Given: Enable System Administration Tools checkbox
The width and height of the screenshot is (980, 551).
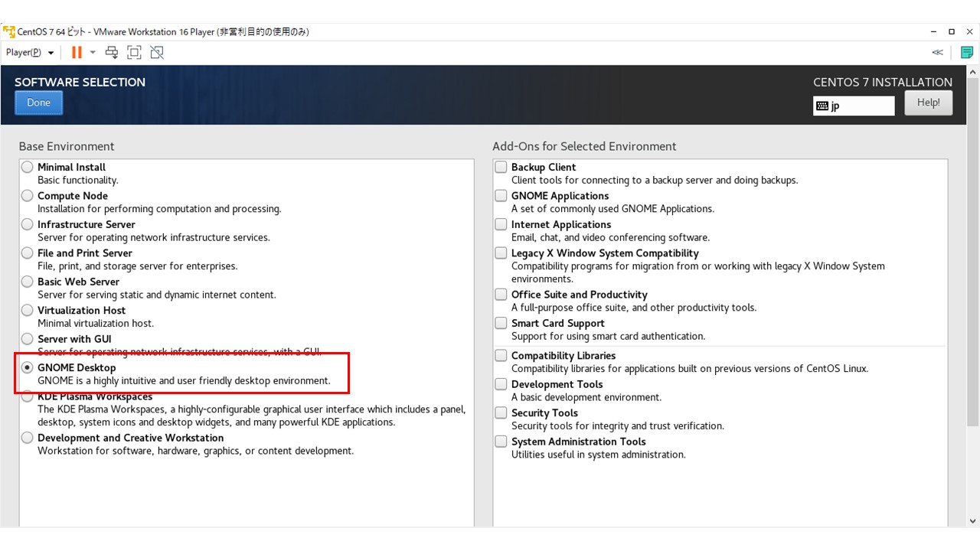Looking at the screenshot, I should point(501,442).
